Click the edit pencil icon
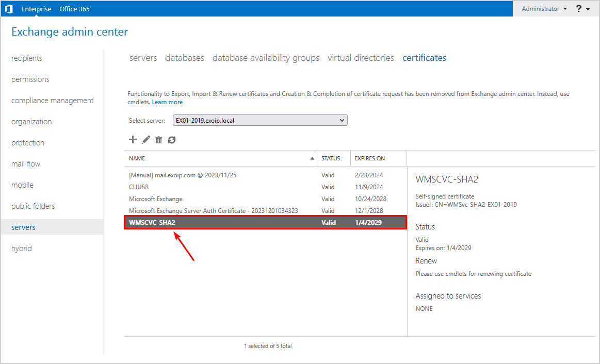600x364 pixels. (x=146, y=140)
